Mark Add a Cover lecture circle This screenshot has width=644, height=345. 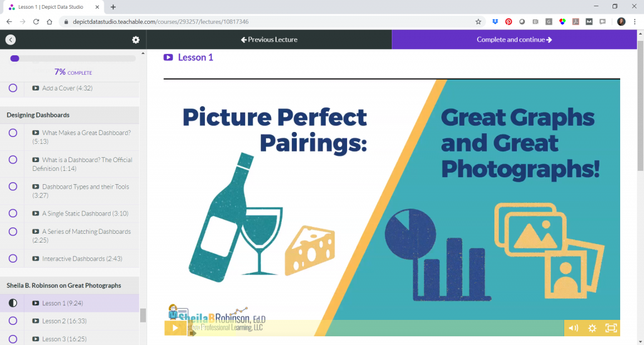(x=13, y=88)
